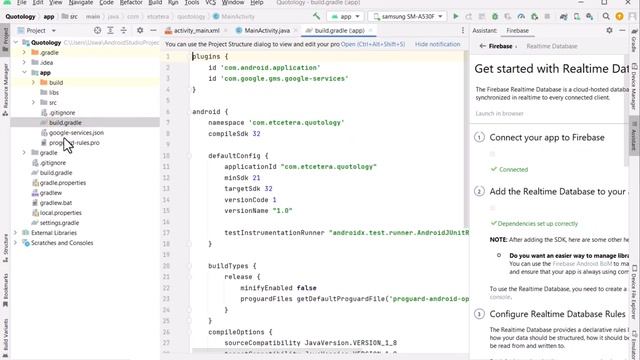Open the VCS menu

pos(210,2)
